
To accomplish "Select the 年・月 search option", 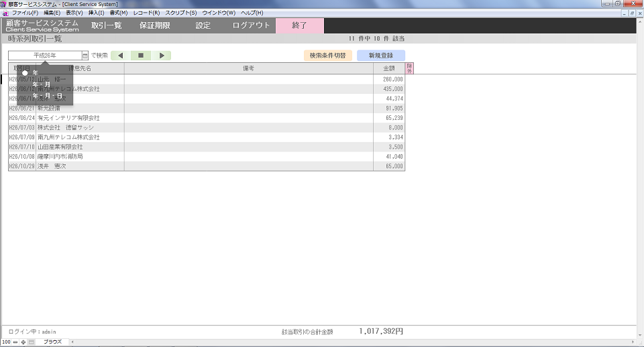I will pyautogui.click(x=42, y=84).
